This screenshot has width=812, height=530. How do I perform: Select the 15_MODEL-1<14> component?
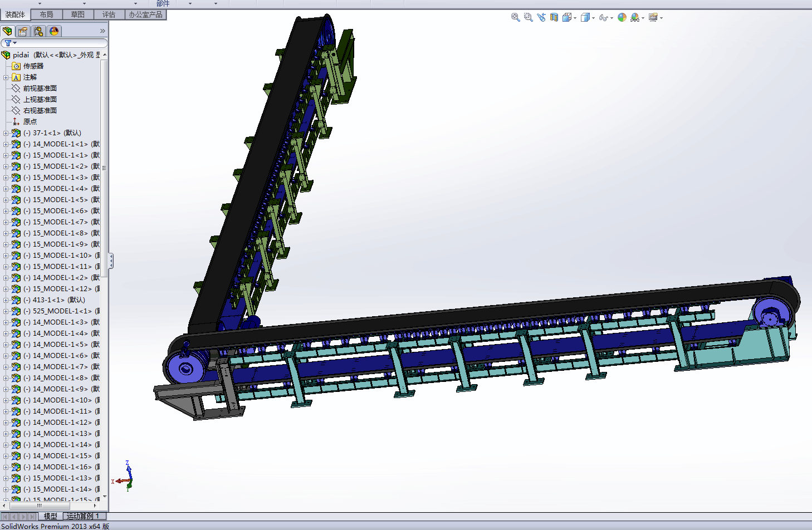coord(56,489)
